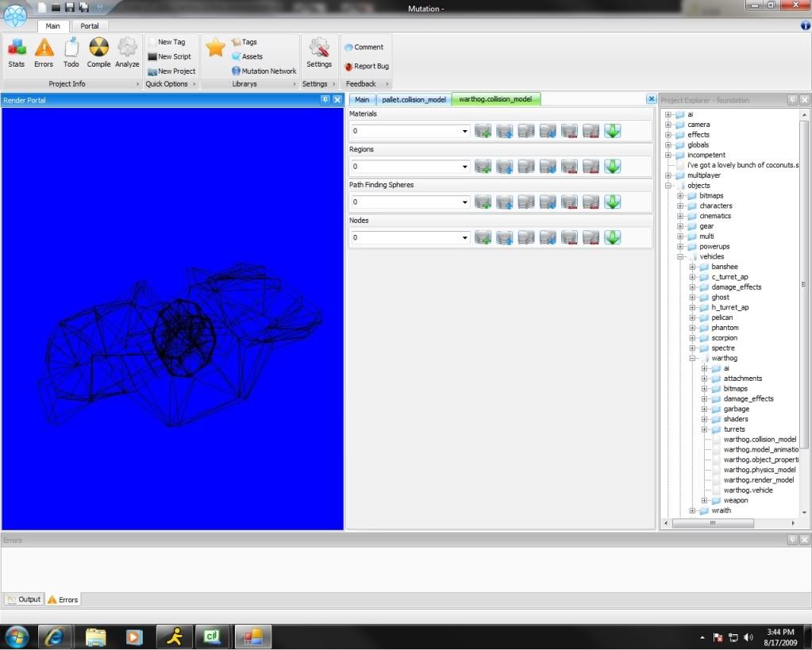Click the green down-arrow icon for Path Finding Spheres
The height and width of the screenshot is (650, 812).
click(x=612, y=202)
